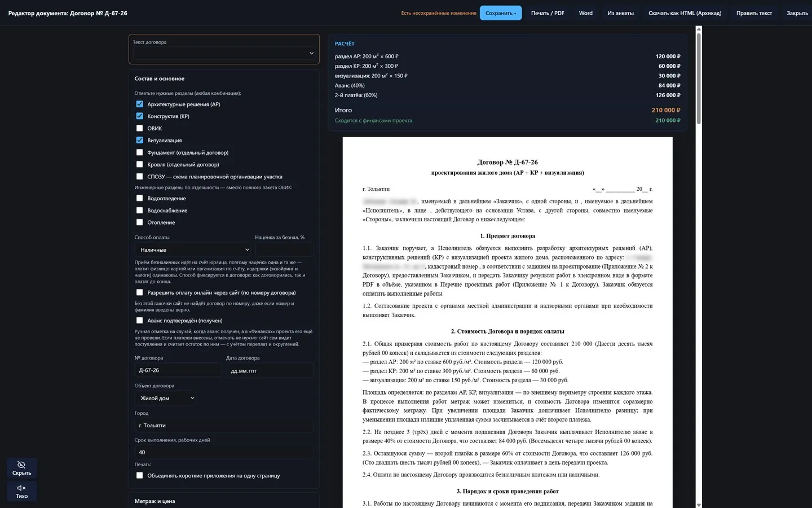Click the Город field г. Тольятти
This screenshot has height=508, width=812.
pos(224,426)
